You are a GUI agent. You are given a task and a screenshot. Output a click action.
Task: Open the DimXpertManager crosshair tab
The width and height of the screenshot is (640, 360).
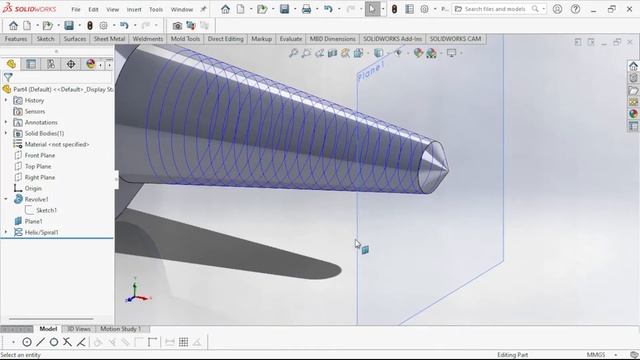click(x=71, y=64)
